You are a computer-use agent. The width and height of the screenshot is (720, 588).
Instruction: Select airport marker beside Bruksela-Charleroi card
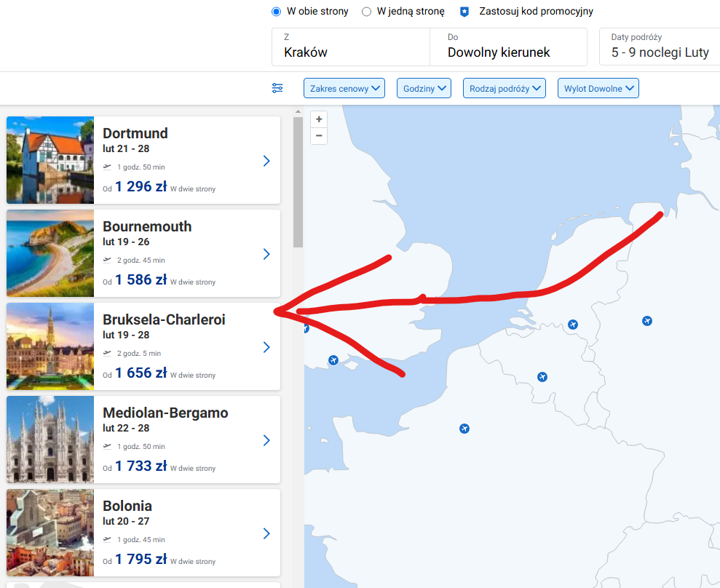coord(306,329)
